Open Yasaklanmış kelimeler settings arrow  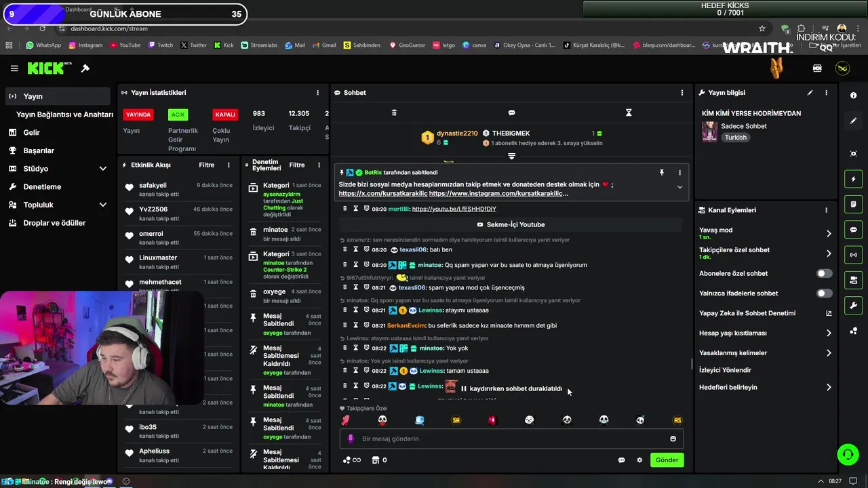829,352
